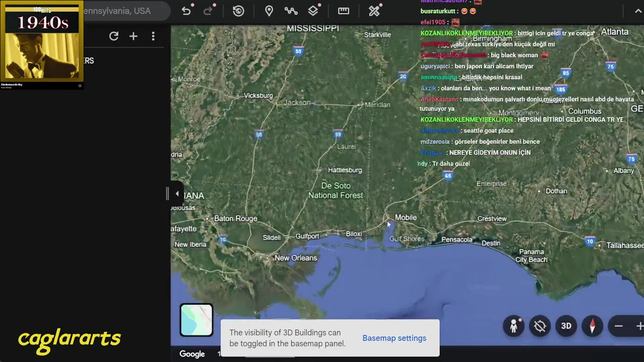Viewport: 644px width, 362px height.
Task: Redo the last undone action
Action: coord(208,11)
